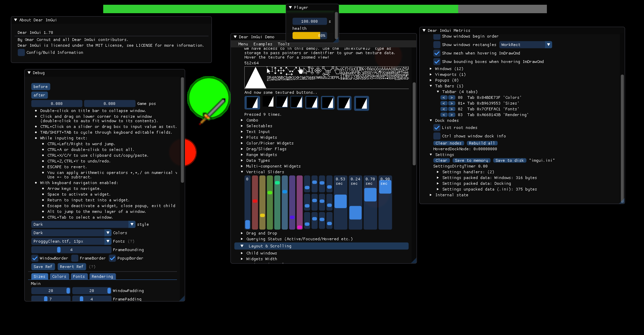
Task: Click the Save to memory button
Action: (x=471, y=160)
